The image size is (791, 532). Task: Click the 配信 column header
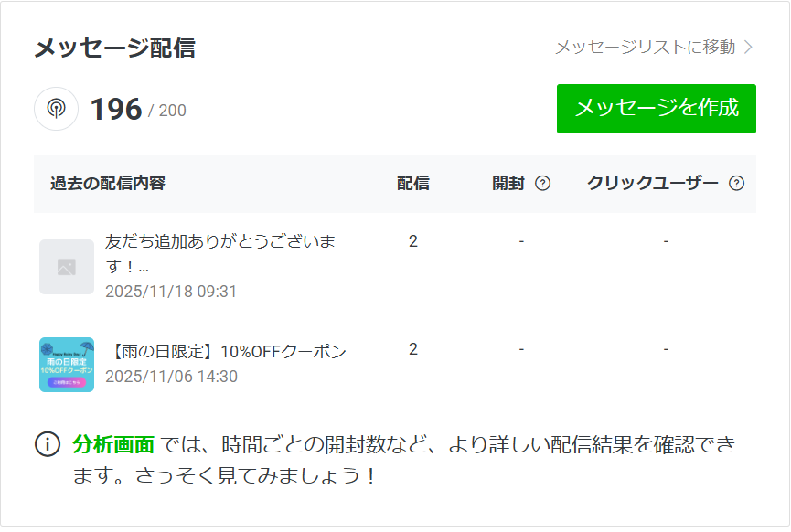(x=413, y=184)
